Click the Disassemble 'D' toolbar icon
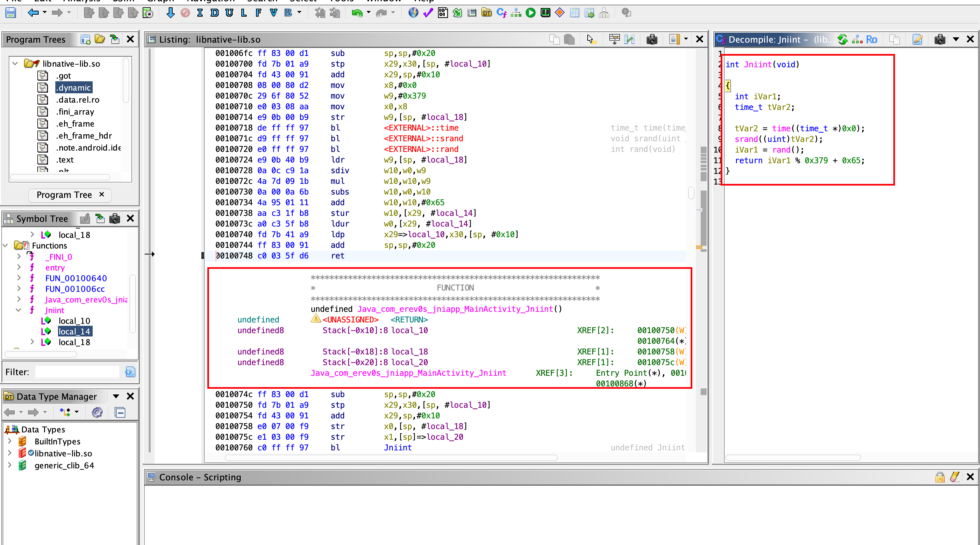980x545 pixels. [x=215, y=13]
